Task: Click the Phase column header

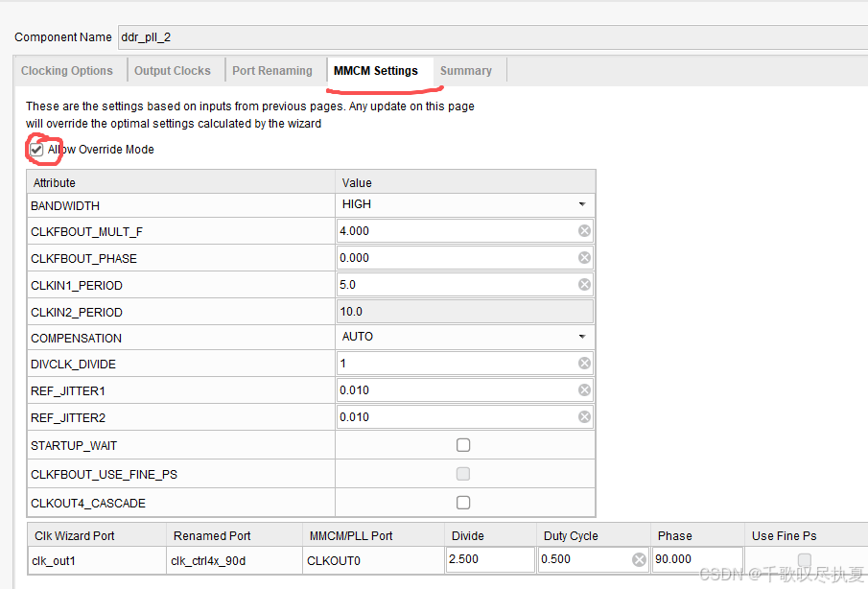Action: [x=697, y=536]
